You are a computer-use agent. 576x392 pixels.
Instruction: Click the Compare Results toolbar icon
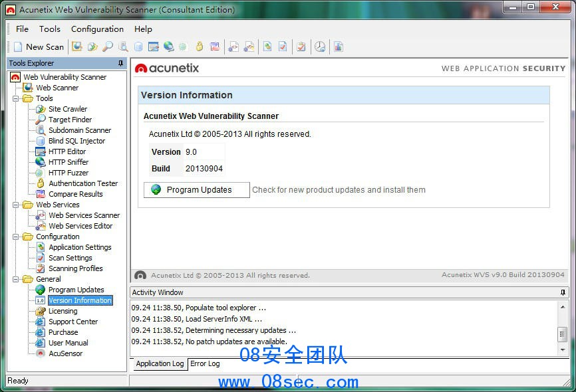(215, 47)
